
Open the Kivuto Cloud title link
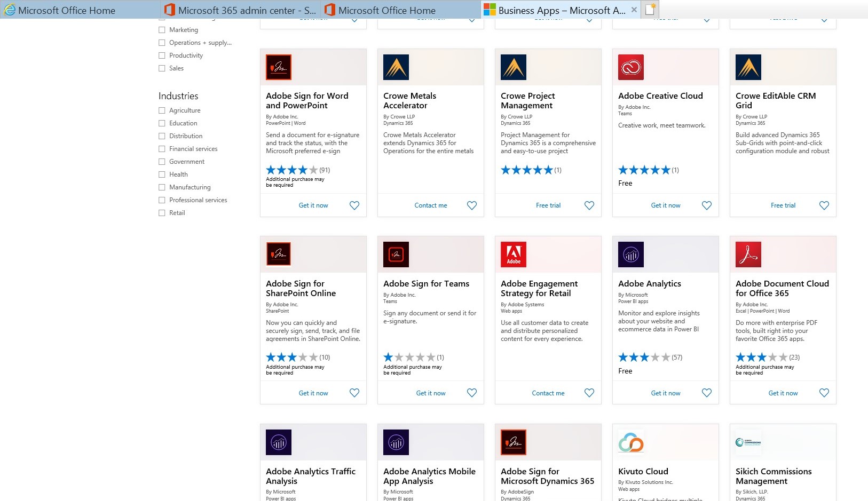click(x=643, y=471)
